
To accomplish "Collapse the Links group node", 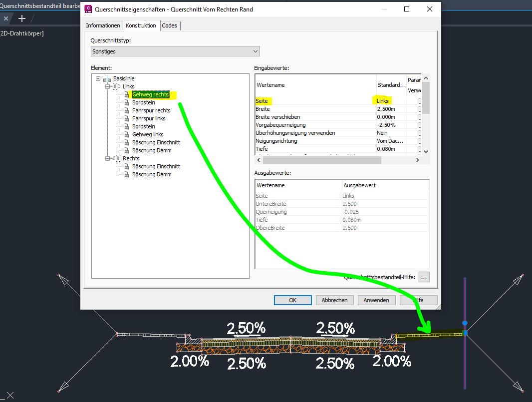I will pos(108,86).
